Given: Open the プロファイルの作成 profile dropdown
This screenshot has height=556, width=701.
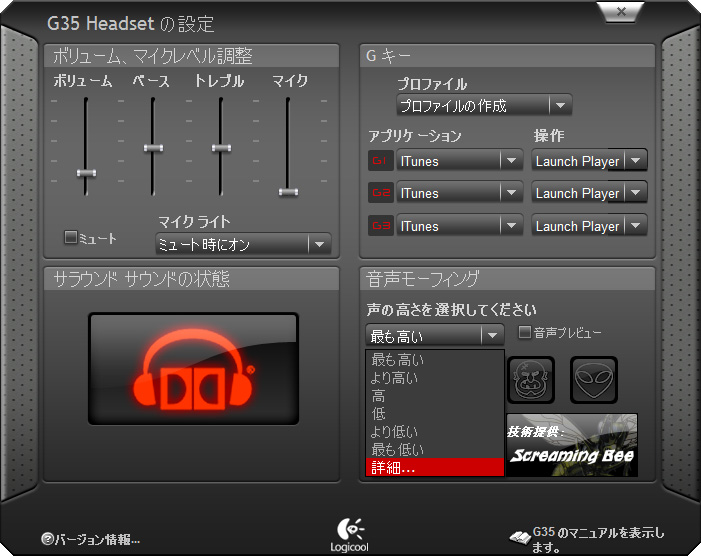Looking at the screenshot, I should (484, 106).
